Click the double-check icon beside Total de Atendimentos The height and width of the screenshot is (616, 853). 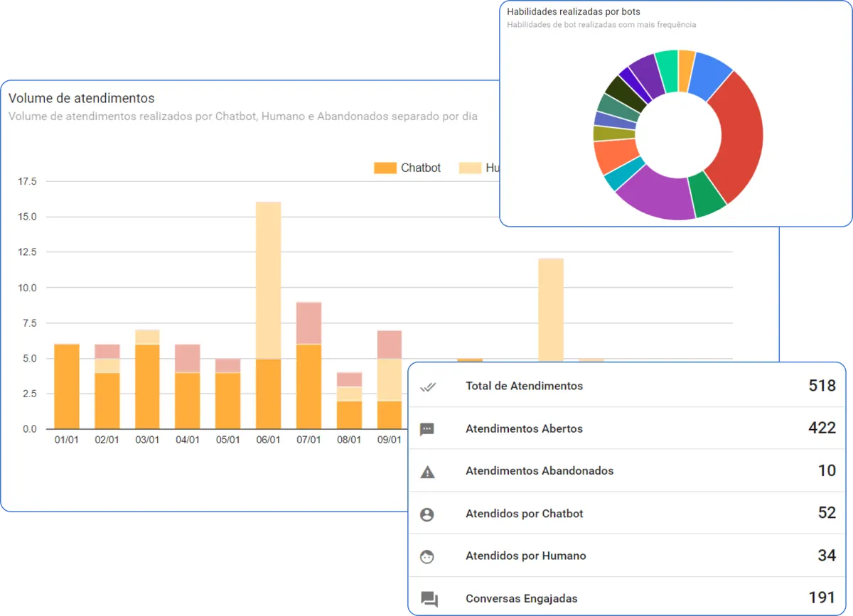pos(427,387)
